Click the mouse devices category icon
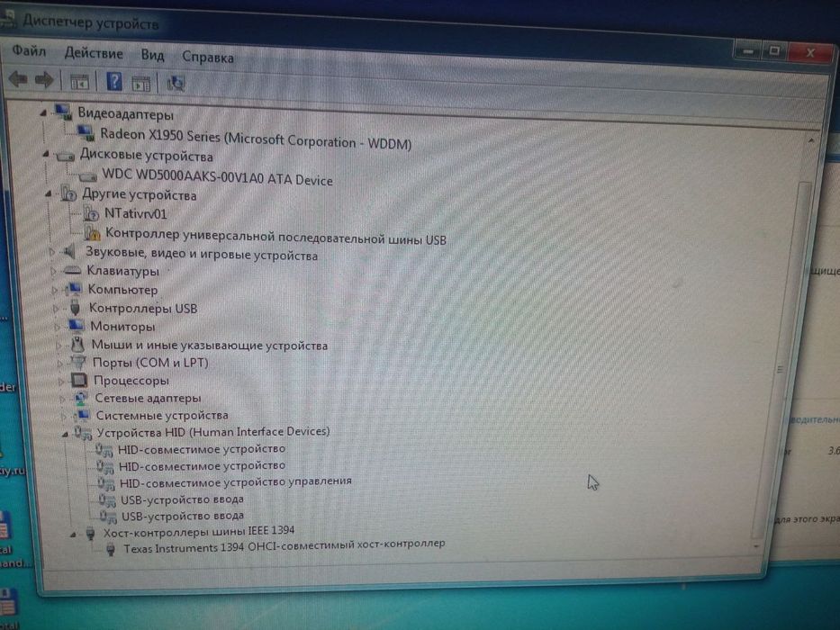Screen dimensions: 840x630 click(x=77, y=344)
